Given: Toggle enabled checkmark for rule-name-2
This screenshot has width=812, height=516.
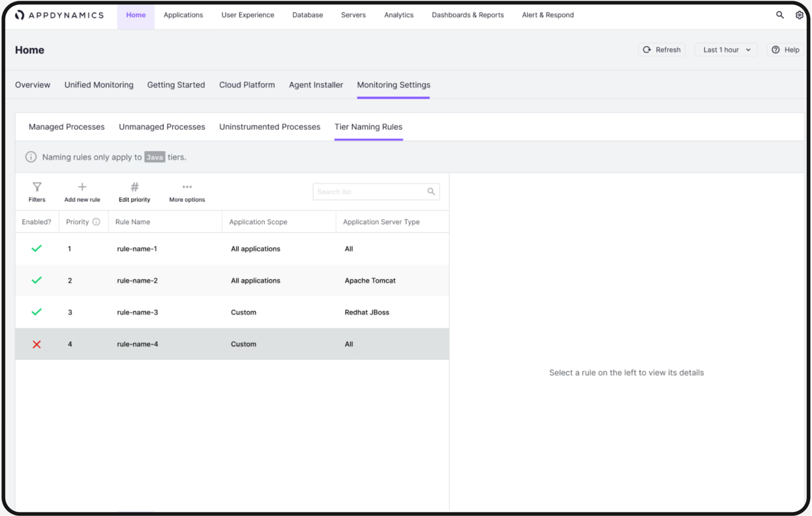Looking at the screenshot, I should pos(36,280).
